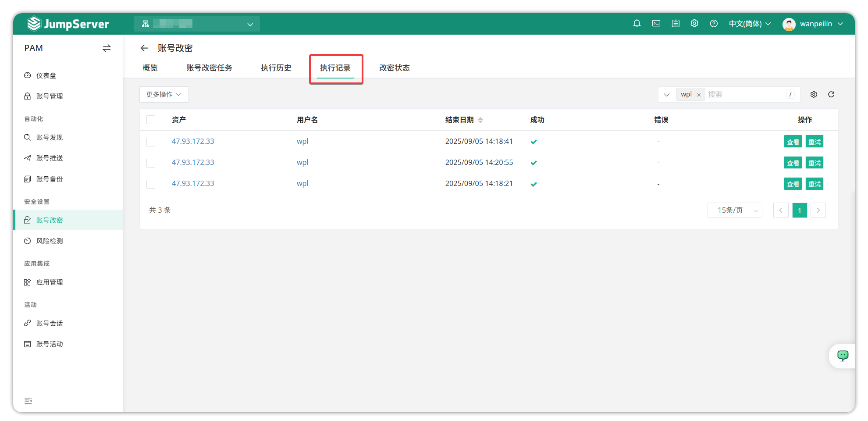Switch to the 账号改密任务 tab
The width and height of the screenshot is (868, 421).
209,68
